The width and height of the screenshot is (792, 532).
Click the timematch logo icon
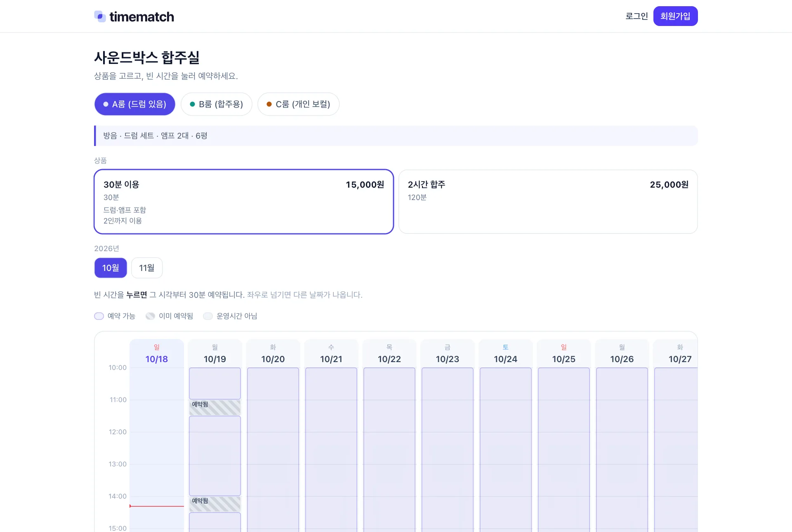[x=100, y=16]
